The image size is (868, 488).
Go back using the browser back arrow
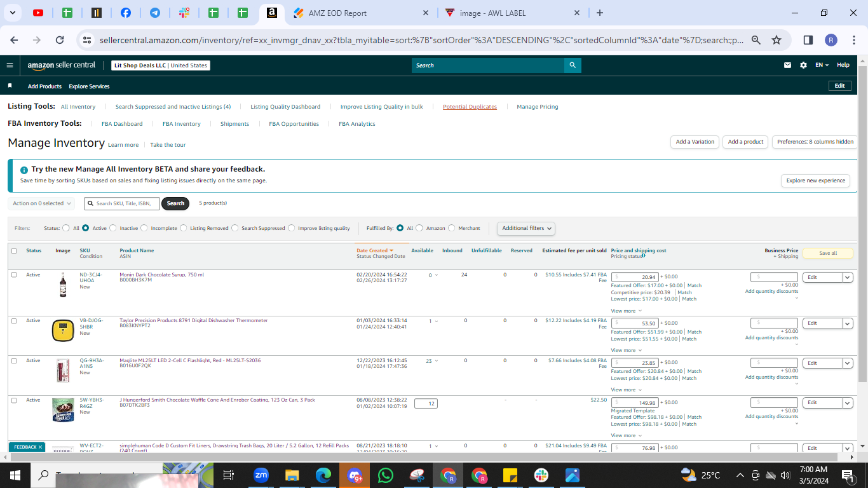click(x=14, y=40)
